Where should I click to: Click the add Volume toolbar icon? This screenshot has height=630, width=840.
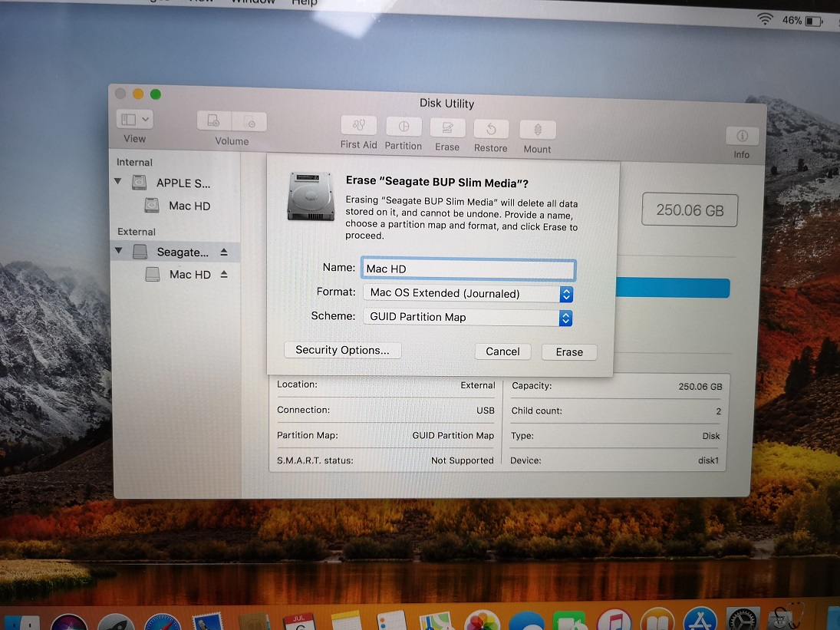pyautogui.click(x=214, y=121)
